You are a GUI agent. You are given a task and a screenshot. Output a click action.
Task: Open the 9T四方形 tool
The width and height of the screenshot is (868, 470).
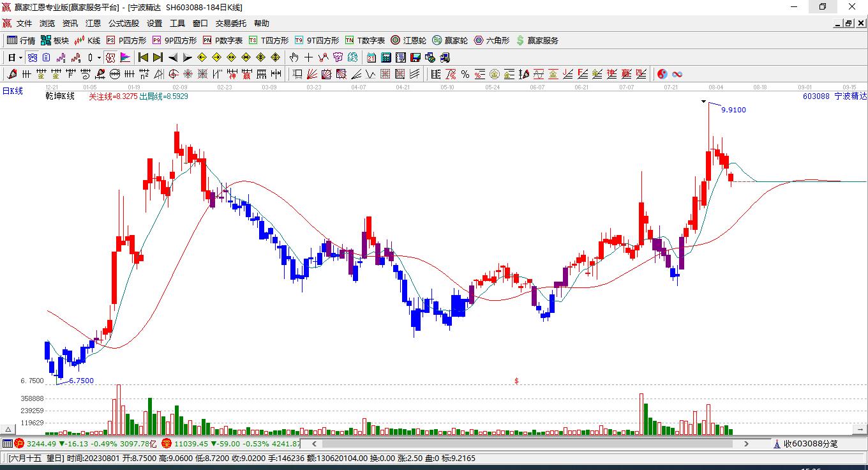(317, 40)
